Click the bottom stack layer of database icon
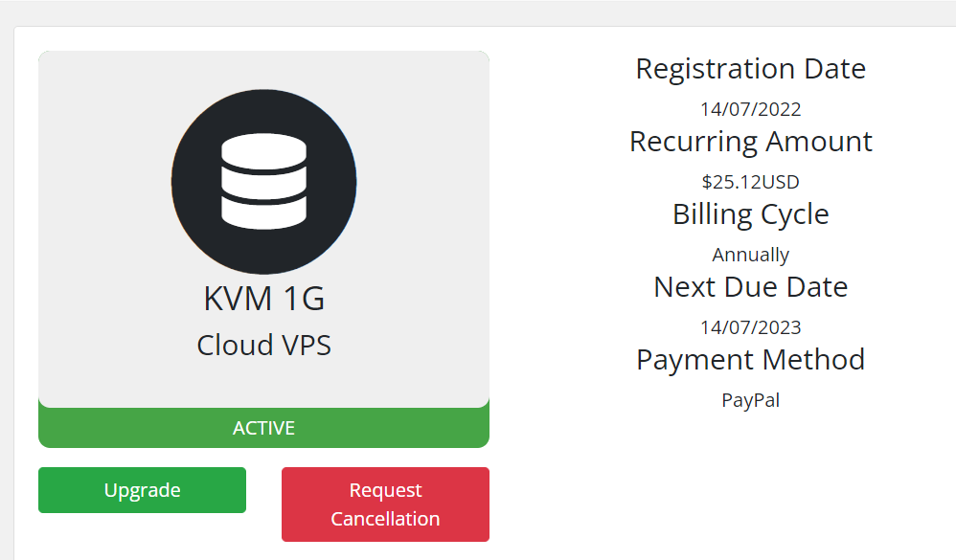Image resolution: width=956 pixels, height=560 pixels. 264,214
